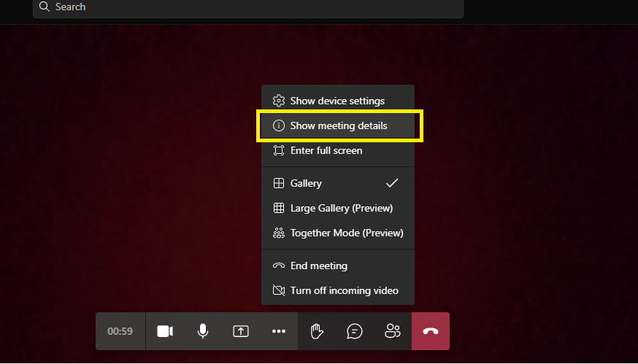Screen dimensions: 638x364
Task: Switch to Large Gallery (Preview)
Action: [x=338, y=208]
